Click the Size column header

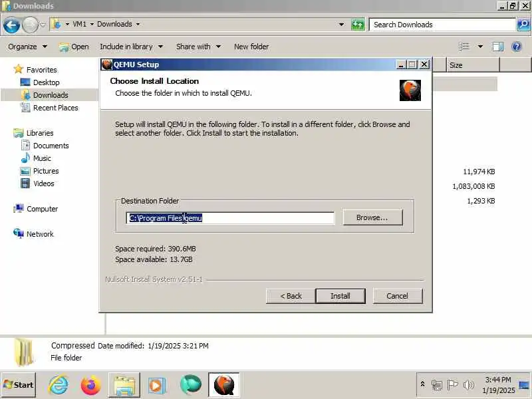coord(473,65)
